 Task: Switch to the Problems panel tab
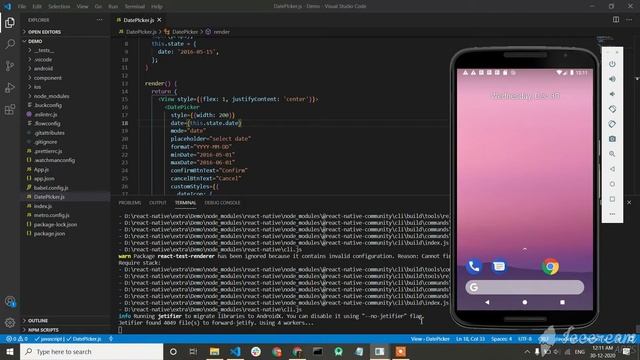129,203
